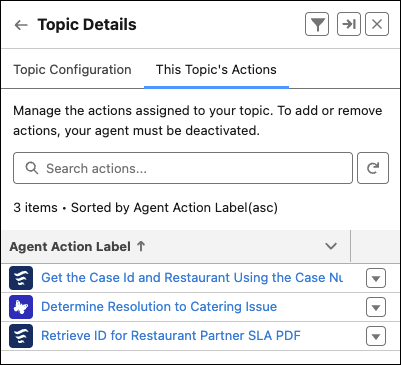Close the Topic Details panel
401x365 pixels.
pos(377,24)
